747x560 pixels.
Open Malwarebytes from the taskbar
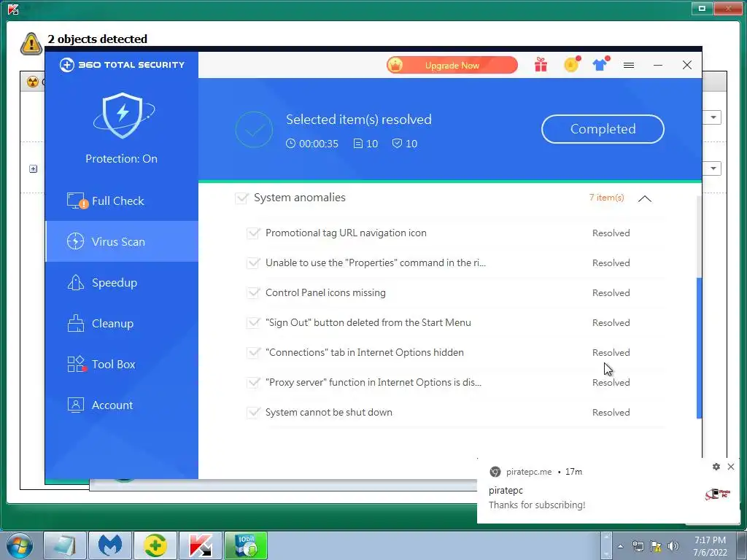pos(110,545)
